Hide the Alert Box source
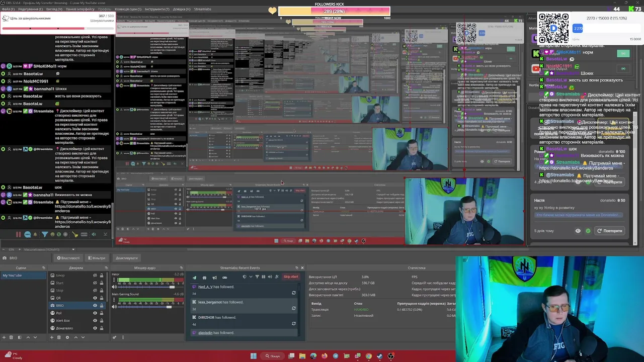This screenshot has height=362, width=644. pyautogui.click(x=95, y=321)
